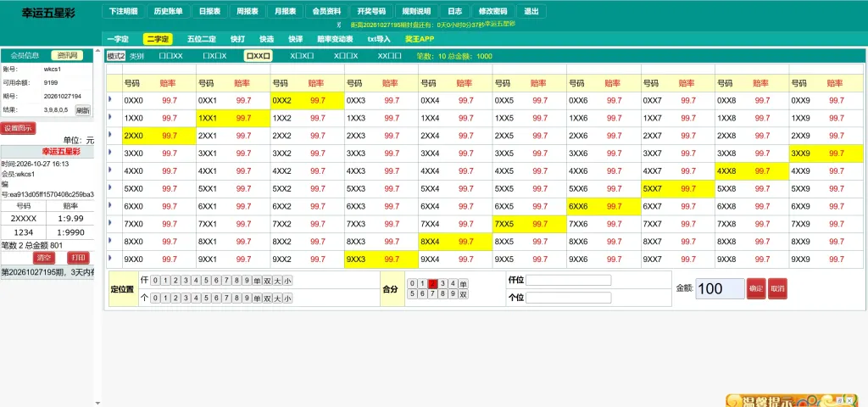Select the 口口XX category
868x407 pixels.
coord(170,56)
